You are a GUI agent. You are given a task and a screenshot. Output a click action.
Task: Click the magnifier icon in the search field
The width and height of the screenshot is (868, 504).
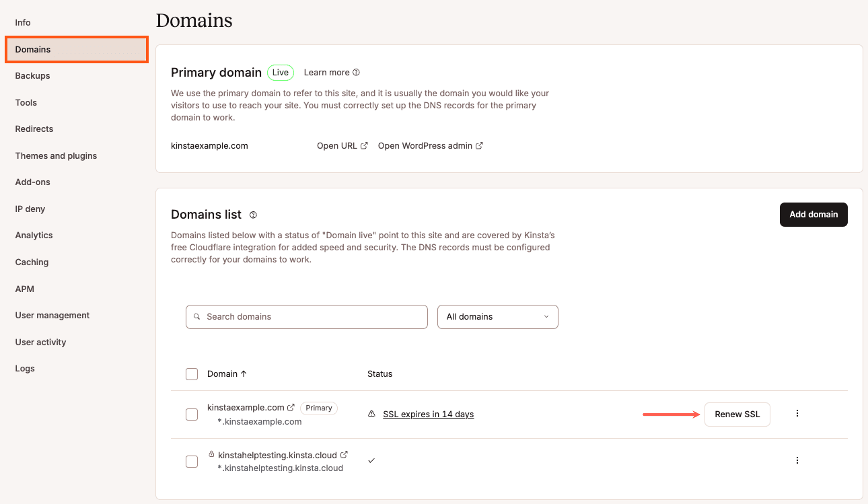point(196,316)
